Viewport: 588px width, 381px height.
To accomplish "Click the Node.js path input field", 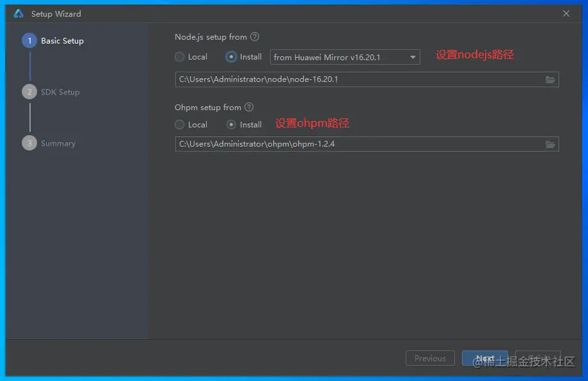I will 367,79.
